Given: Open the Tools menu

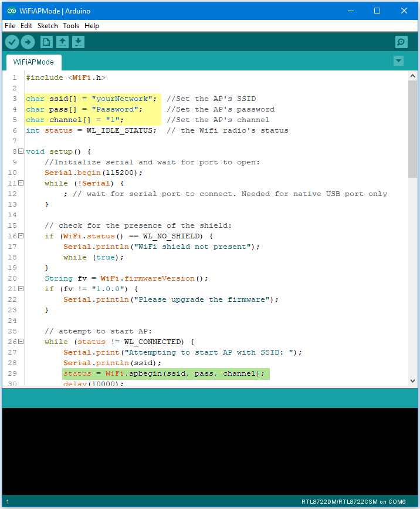Looking at the screenshot, I should [x=71, y=26].
